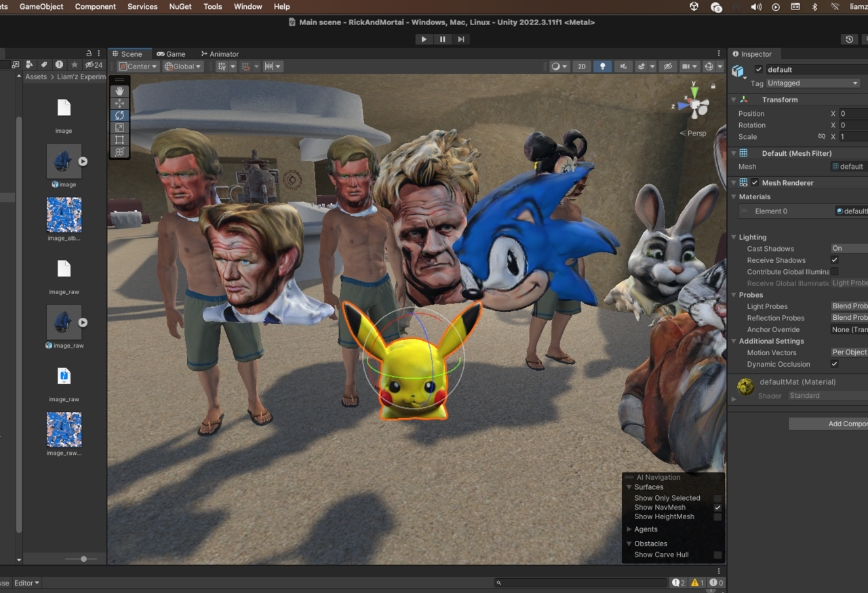Viewport: 868px width, 593px height.
Task: Select the Move tool in scene
Action: [x=120, y=103]
